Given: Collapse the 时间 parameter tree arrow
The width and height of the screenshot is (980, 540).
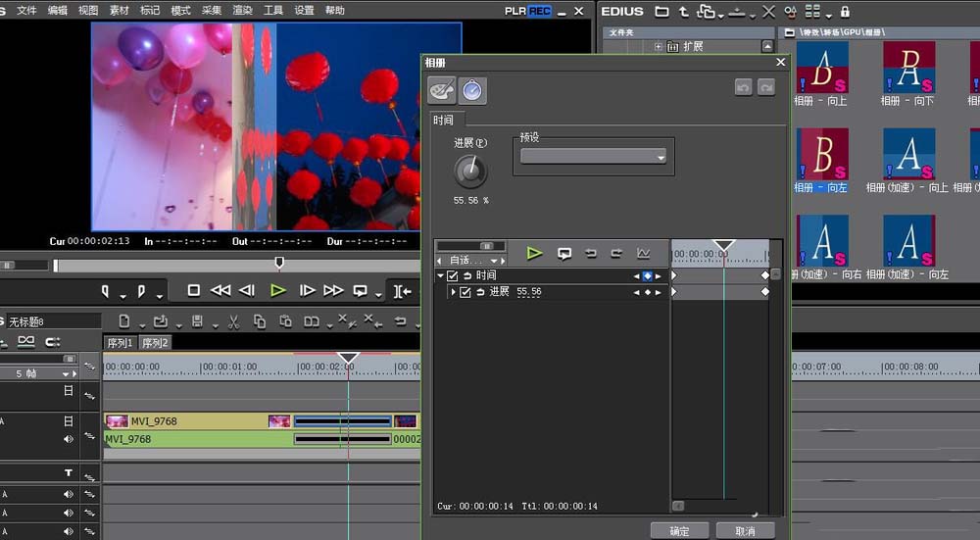Looking at the screenshot, I should [440, 275].
